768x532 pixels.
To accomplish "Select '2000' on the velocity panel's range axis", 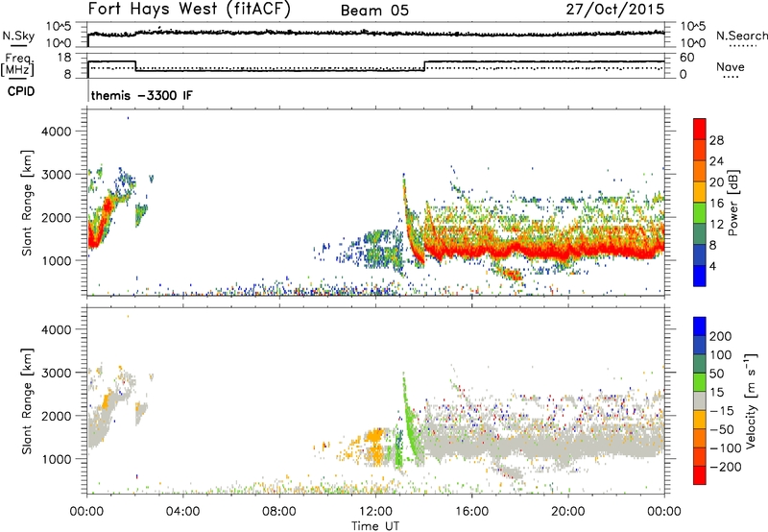I will [x=57, y=416].
